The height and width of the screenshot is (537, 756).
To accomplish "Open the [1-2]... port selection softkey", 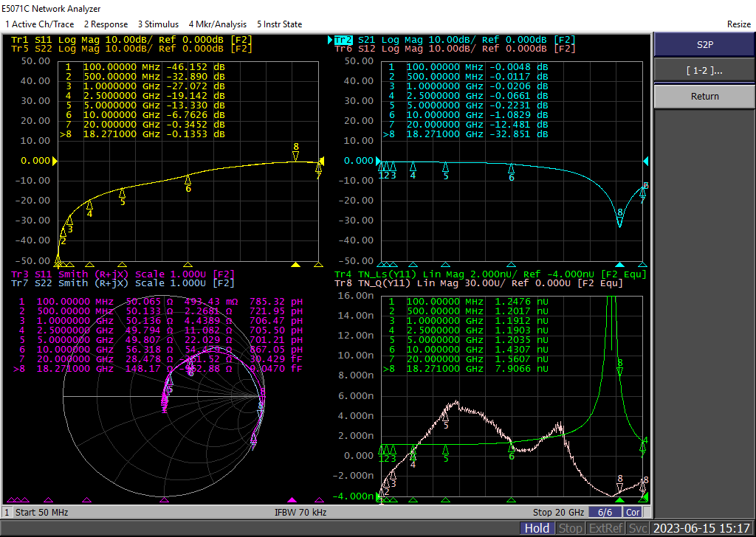I will click(x=704, y=71).
